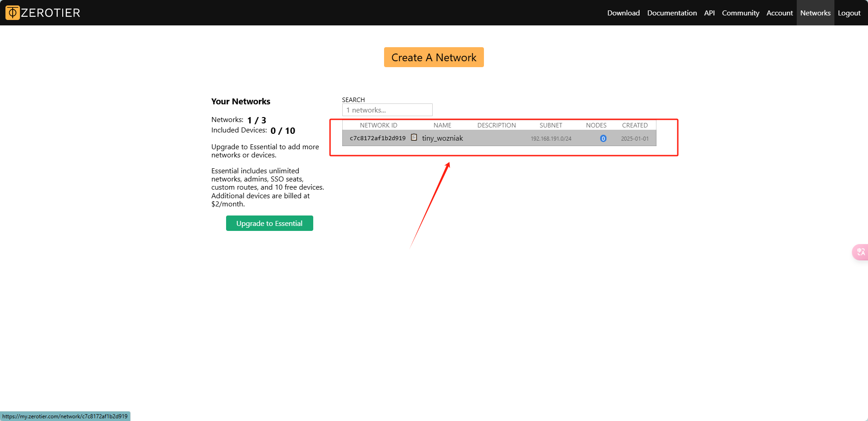
Task: Open the Documentation link in navbar
Action: tap(672, 13)
